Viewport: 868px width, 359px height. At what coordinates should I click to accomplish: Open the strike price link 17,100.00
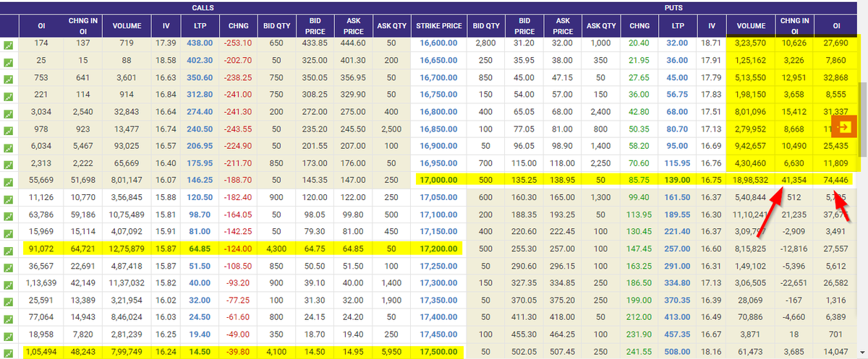tap(438, 215)
